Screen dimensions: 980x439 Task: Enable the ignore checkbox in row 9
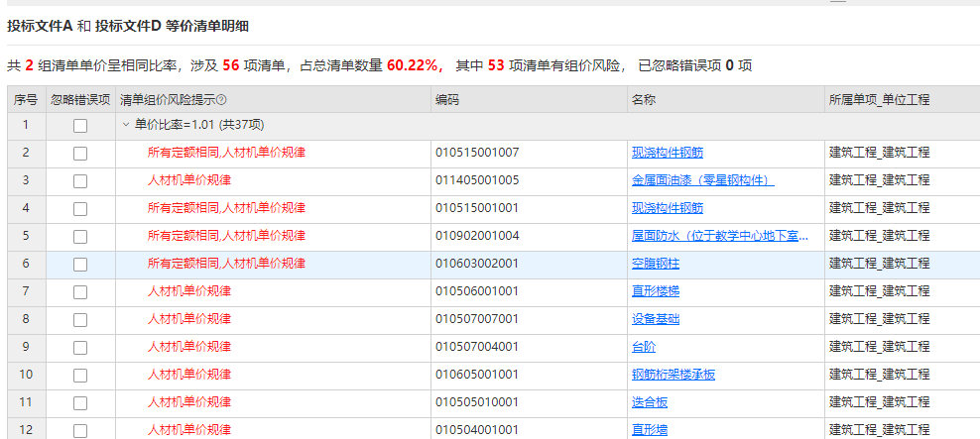[80, 348]
